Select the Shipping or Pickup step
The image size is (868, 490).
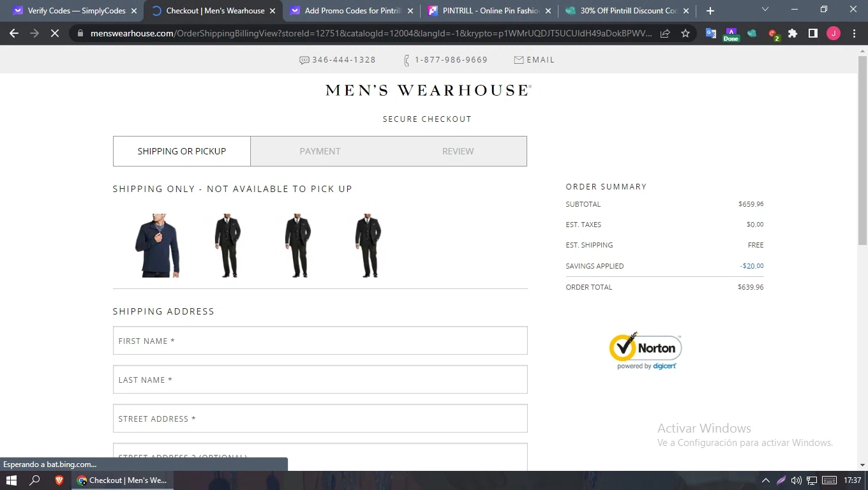pyautogui.click(x=182, y=151)
